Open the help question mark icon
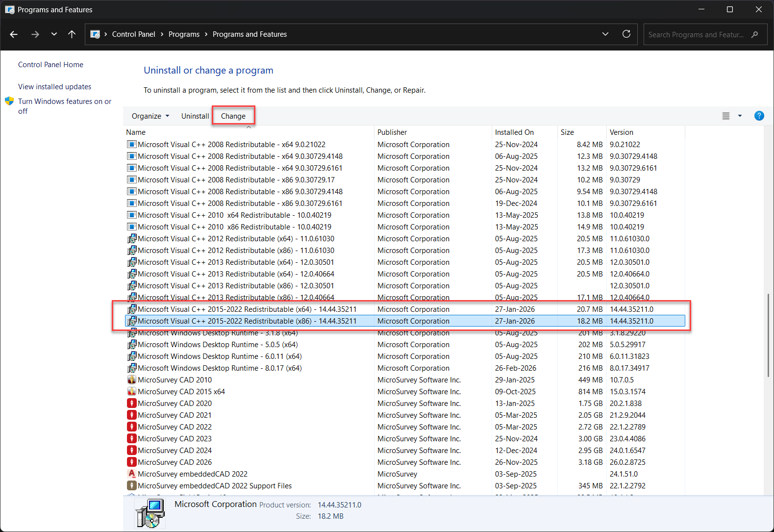The height and width of the screenshot is (532, 774). 759,116
